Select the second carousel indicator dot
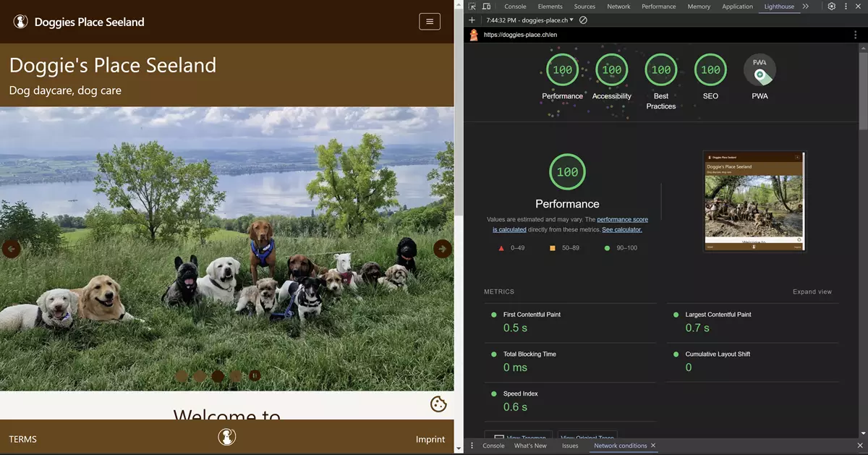Viewport: 868px width, 455px height. pyautogui.click(x=200, y=376)
